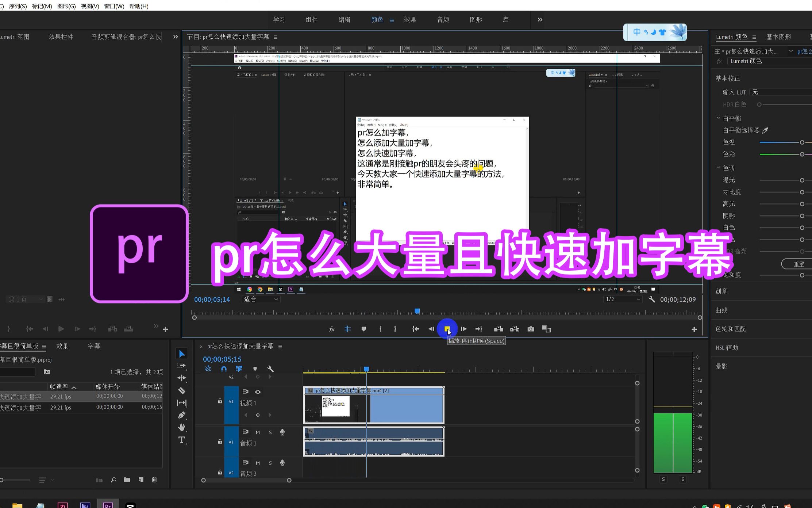Switch to the 编辑 workspace
Viewport: 812px width, 508px height.
click(345, 20)
